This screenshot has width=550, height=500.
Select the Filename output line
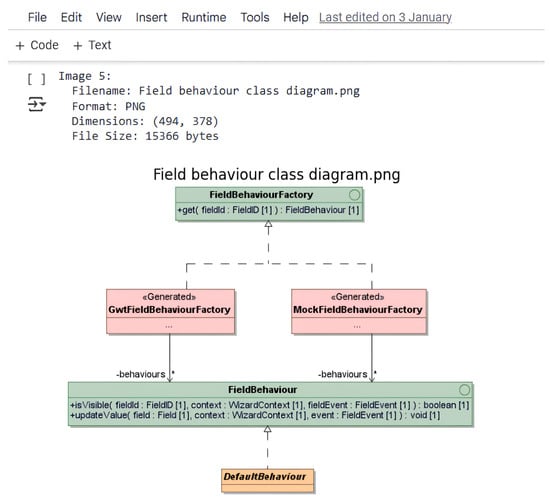216,91
